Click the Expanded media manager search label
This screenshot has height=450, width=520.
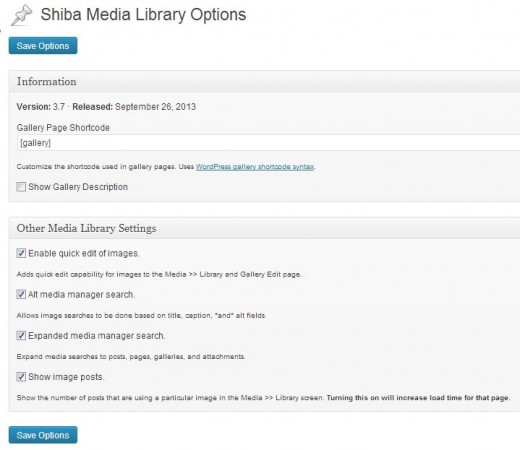coord(97,336)
